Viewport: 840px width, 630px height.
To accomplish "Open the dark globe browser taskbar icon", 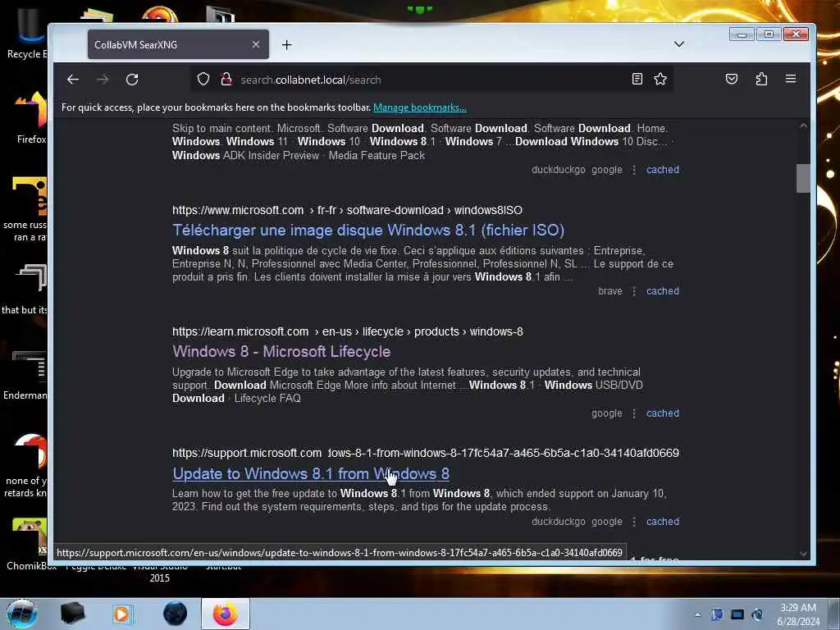I will pos(175,614).
